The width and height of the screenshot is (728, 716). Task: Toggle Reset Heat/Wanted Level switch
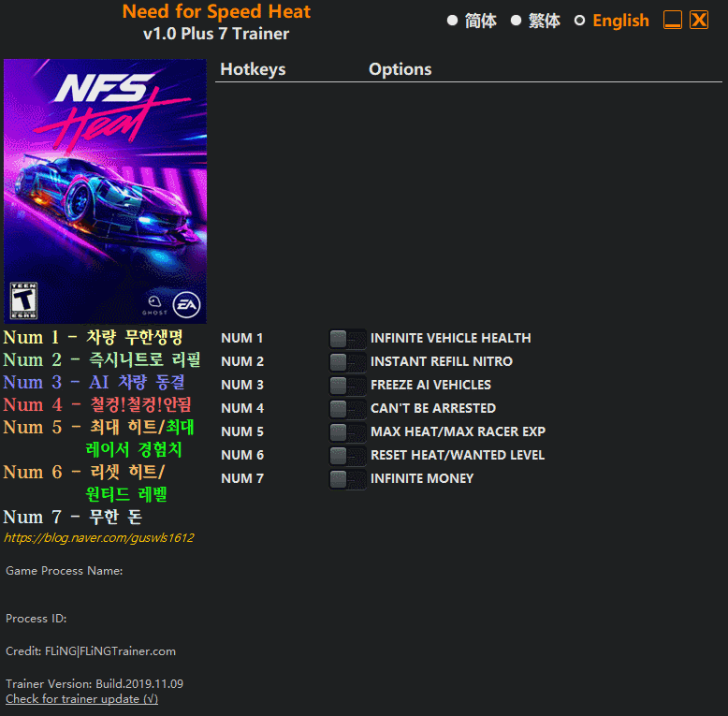[347, 456]
